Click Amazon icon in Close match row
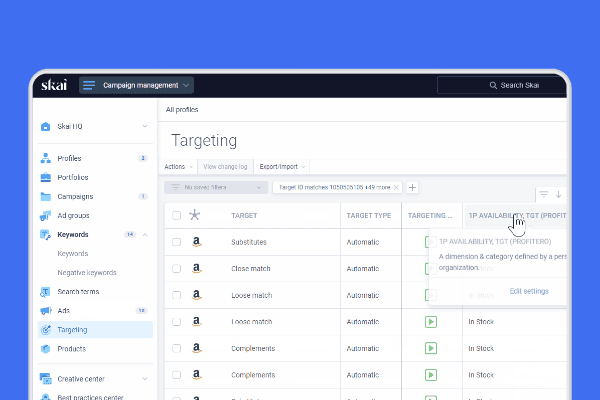The height and width of the screenshot is (400, 600). point(196,268)
